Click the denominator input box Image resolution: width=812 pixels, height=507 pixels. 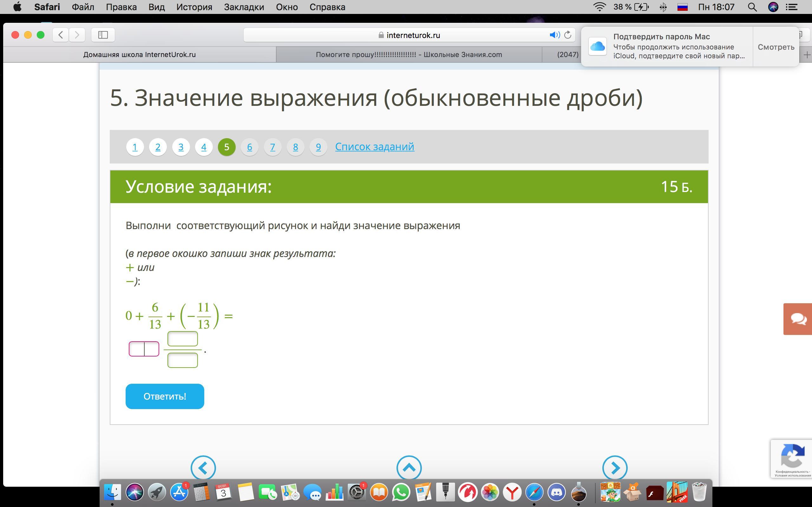pyautogui.click(x=182, y=360)
